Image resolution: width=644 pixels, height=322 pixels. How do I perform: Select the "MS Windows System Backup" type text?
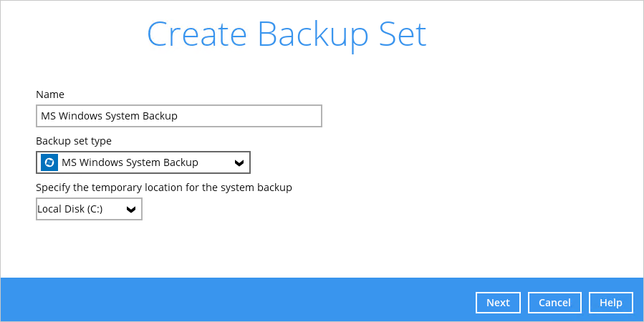(130, 162)
